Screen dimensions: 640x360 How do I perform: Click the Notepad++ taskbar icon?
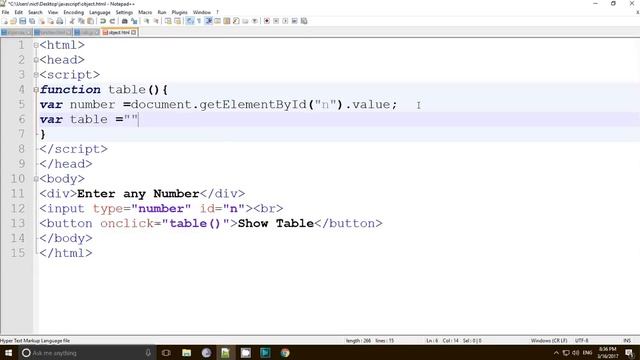pyautogui.click(x=225, y=353)
